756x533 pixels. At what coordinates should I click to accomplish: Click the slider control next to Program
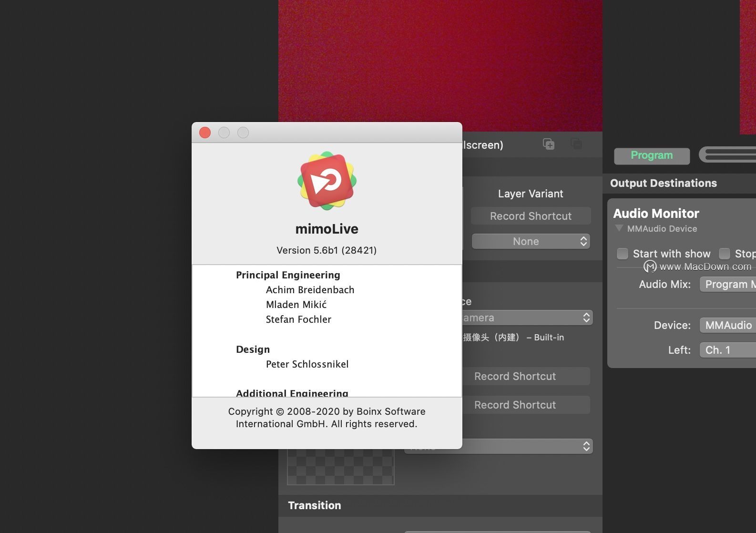(727, 155)
